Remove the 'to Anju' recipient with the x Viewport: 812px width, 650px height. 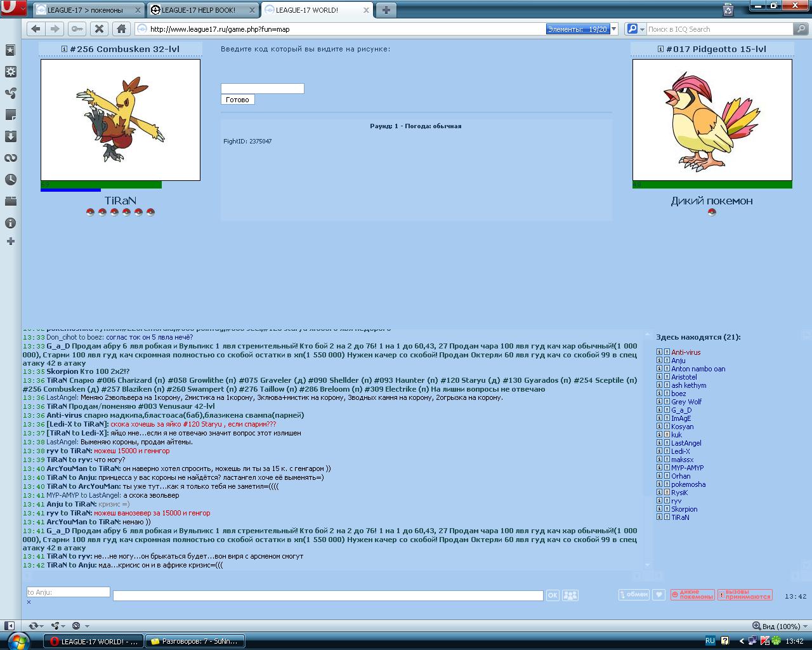click(x=29, y=602)
